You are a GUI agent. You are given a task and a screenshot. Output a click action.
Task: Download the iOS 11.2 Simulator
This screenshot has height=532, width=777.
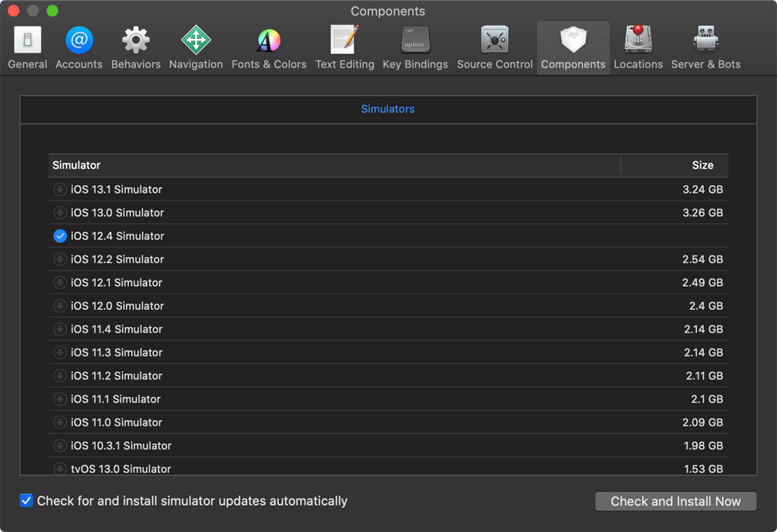[x=60, y=375]
